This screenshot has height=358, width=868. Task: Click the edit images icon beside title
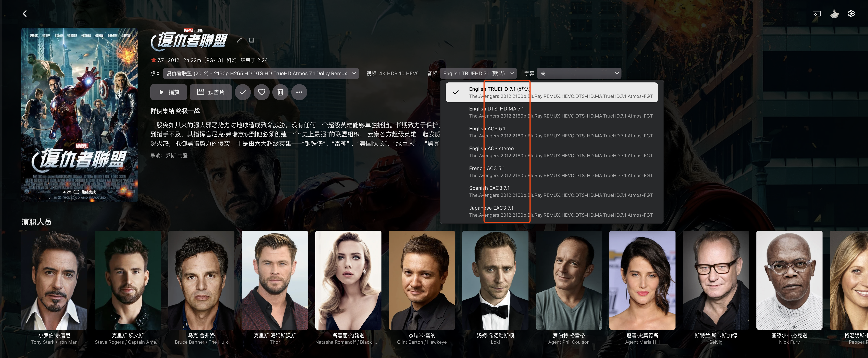click(x=251, y=40)
